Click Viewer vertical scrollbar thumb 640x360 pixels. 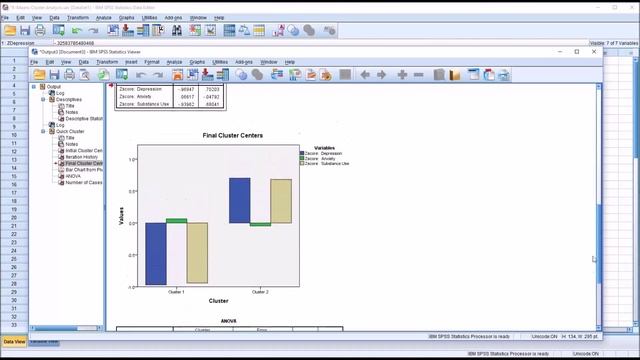point(599,243)
